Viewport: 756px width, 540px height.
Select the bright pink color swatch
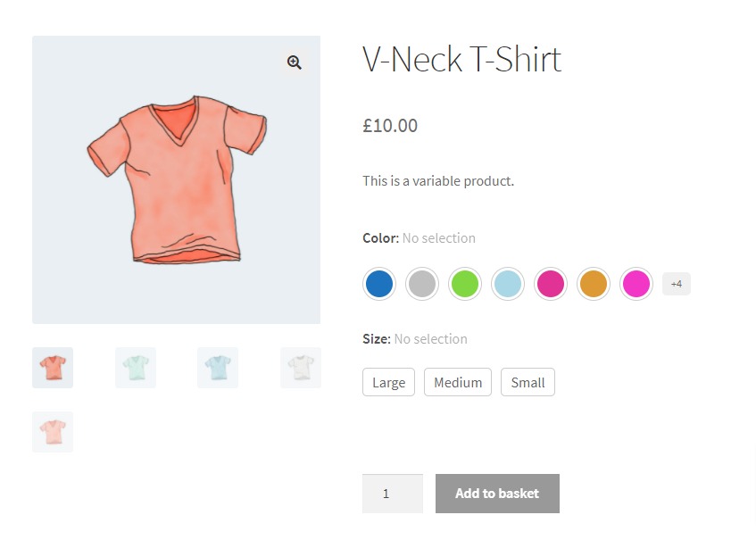pyautogui.click(x=636, y=283)
